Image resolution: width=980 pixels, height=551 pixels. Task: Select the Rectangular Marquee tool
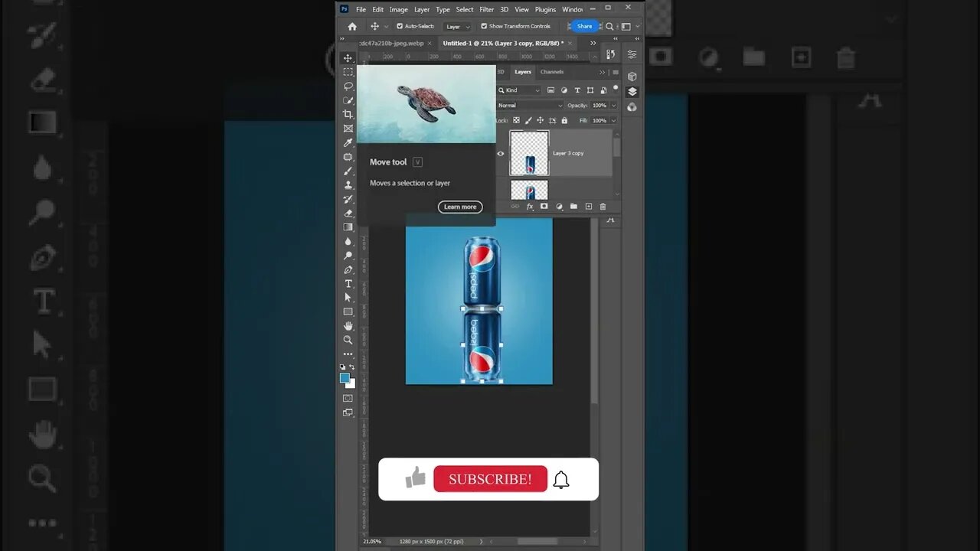pos(348,72)
